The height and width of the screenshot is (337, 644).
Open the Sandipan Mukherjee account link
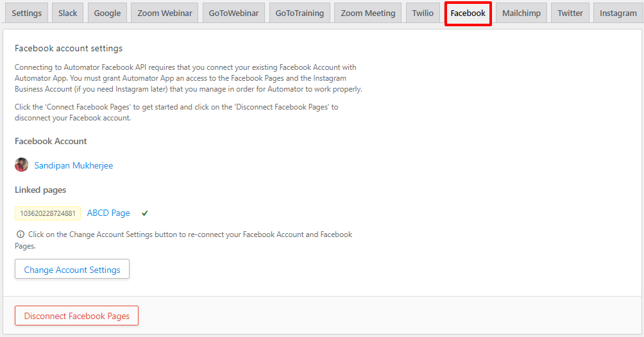tap(74, 165)
